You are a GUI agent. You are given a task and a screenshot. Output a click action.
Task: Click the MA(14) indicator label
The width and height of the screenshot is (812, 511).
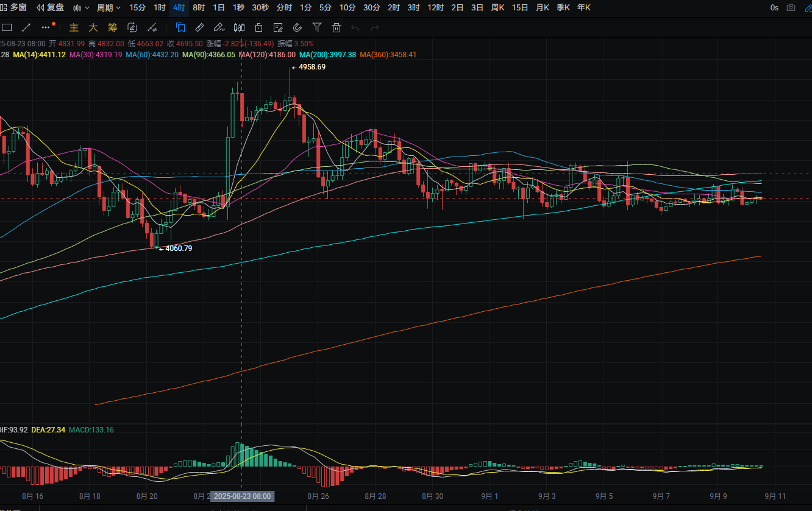pyautogui.click(x=39, y=55)
